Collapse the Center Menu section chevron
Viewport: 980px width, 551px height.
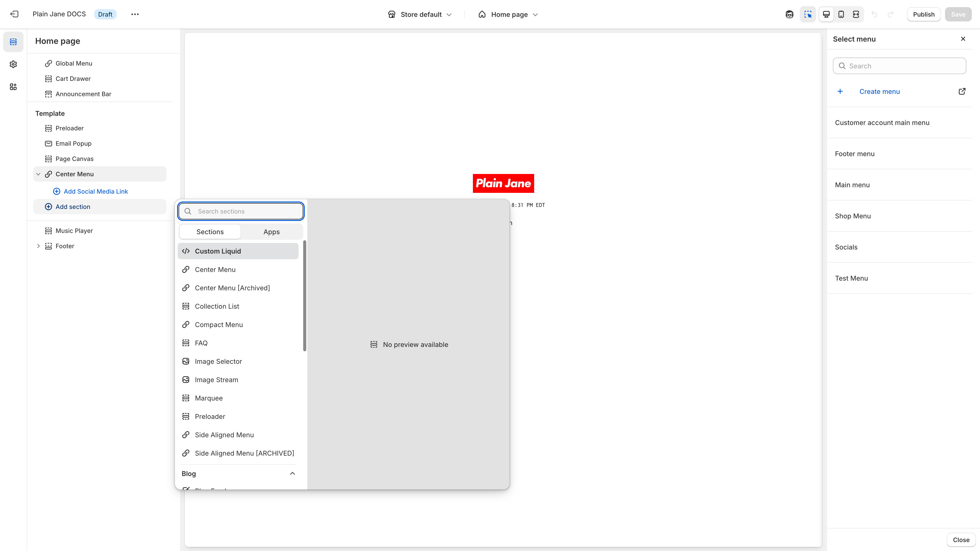39,174
